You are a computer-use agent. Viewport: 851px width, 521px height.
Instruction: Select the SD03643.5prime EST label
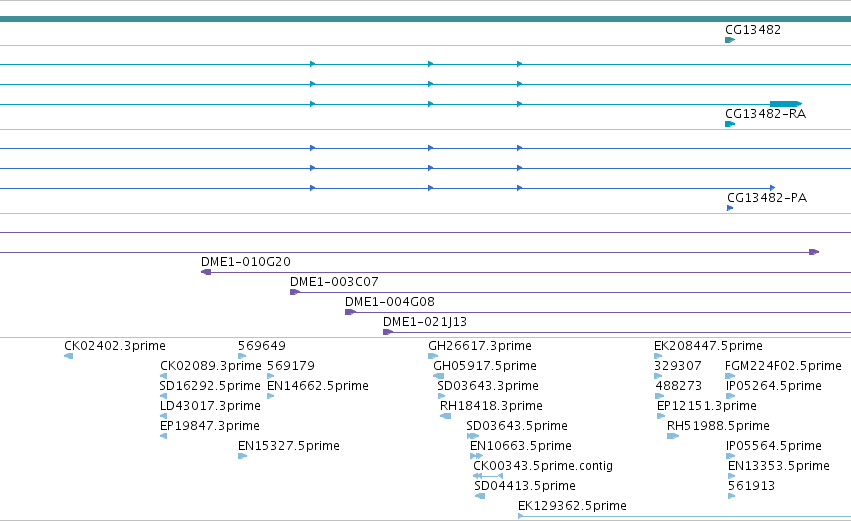tap(517, 427)
